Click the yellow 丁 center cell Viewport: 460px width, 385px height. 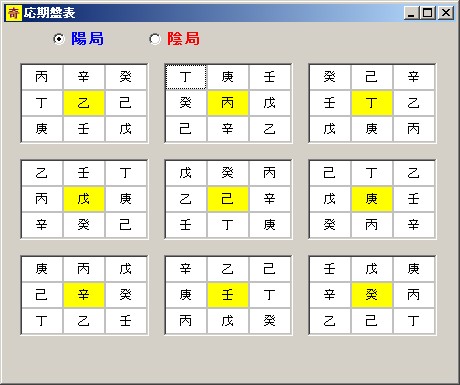(371, 103)
